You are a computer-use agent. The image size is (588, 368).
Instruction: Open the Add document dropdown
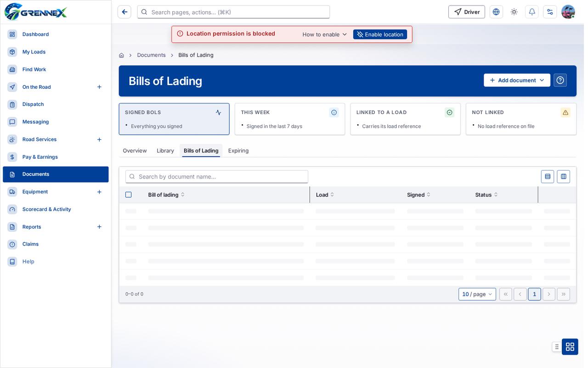click(x=517, y=80)
